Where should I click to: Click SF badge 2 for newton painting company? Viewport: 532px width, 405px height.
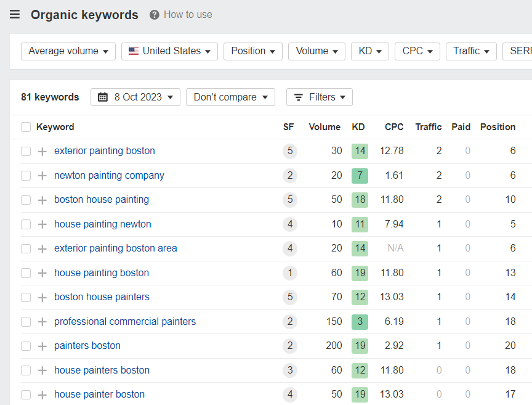(290, 175)
